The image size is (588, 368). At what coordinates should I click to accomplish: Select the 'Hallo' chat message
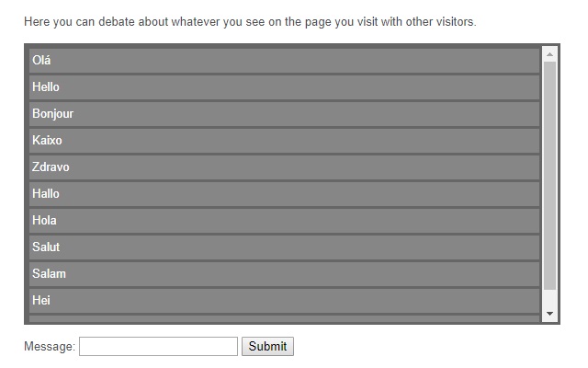(284, 194)
